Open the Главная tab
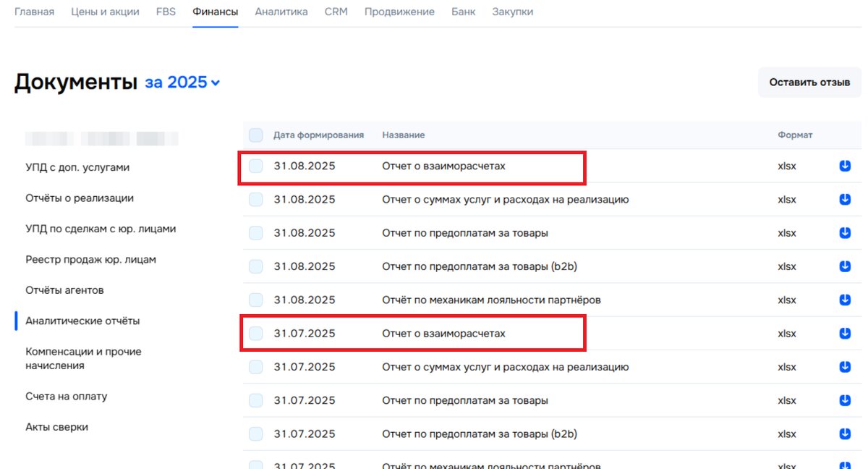Screen dimensions: 868x469 click(34, 12)
